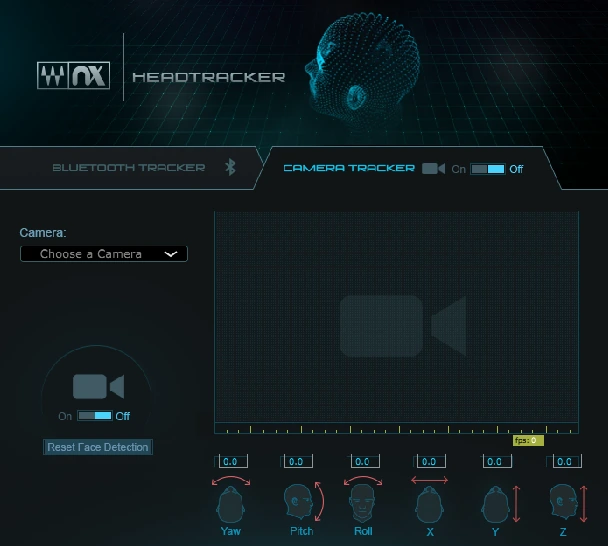Click the Reset Face Detection button
Image resolution: width=608 pixels, height=546 pixels.
click(98, 447)
